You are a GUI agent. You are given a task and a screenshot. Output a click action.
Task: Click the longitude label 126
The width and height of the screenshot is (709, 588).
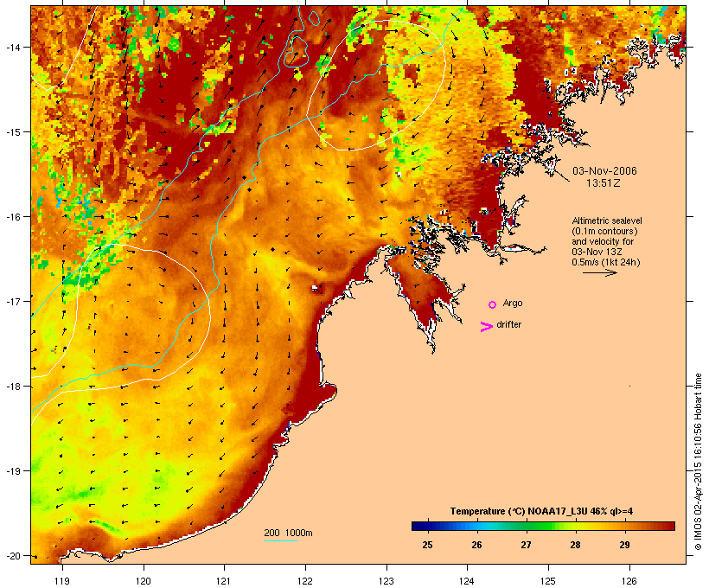point(629,581)
